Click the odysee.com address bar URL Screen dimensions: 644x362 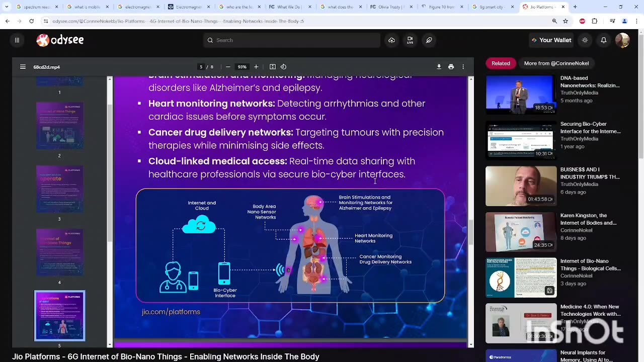click(x=178, y=21)
